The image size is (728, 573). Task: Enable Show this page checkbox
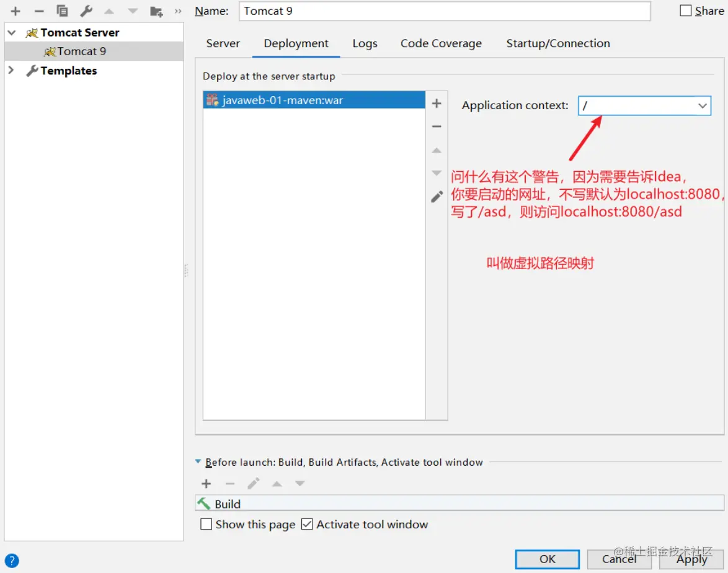tap(206, 524)
